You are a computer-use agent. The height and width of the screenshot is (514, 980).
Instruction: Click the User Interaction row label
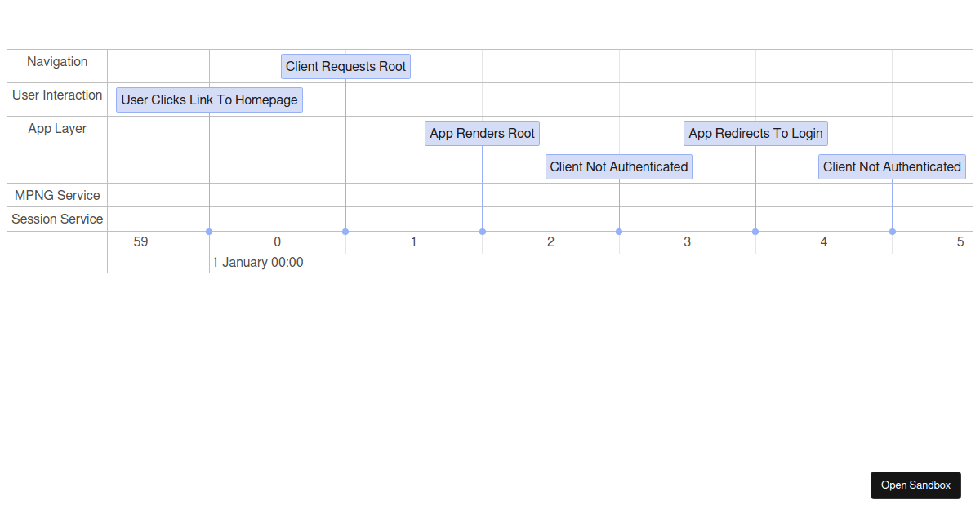pyautogui.click(x=56, y=95)
